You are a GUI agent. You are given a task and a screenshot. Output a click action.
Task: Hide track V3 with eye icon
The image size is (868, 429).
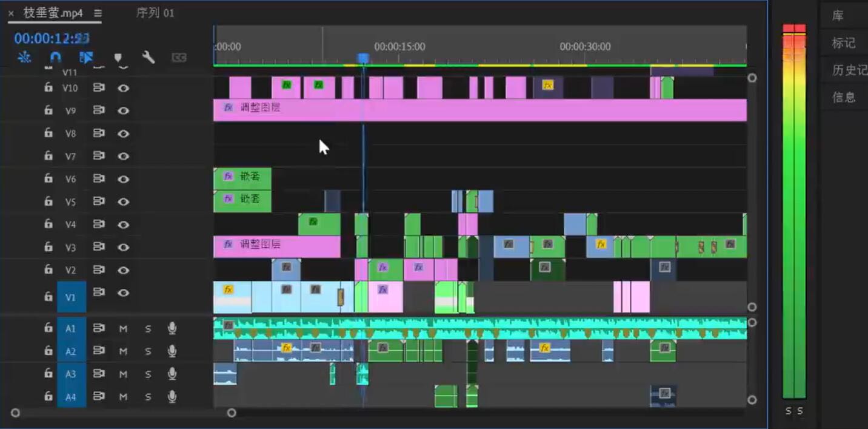(123, 247)
